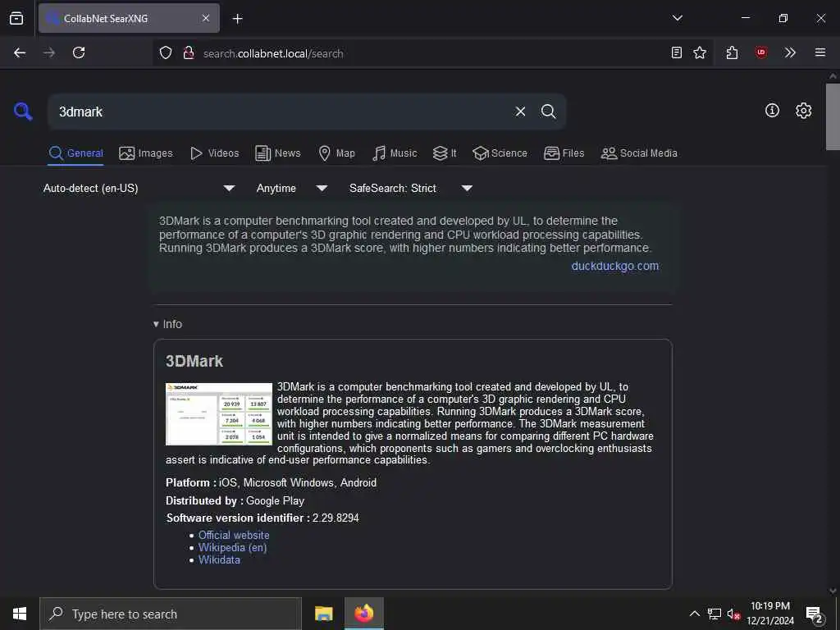
Task: Switch to the Science tab
Action: point(500,153)
